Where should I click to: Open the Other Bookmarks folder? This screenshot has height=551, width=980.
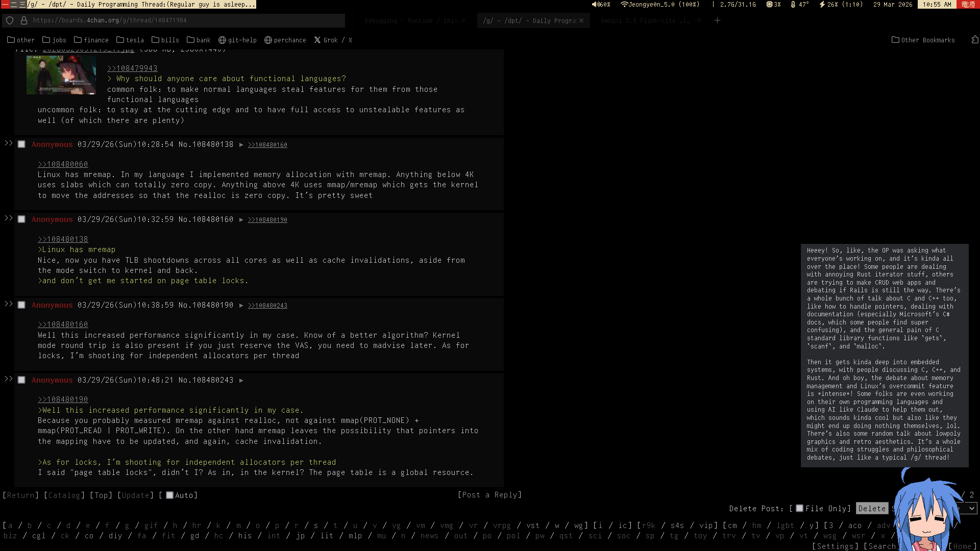(923, 40)
